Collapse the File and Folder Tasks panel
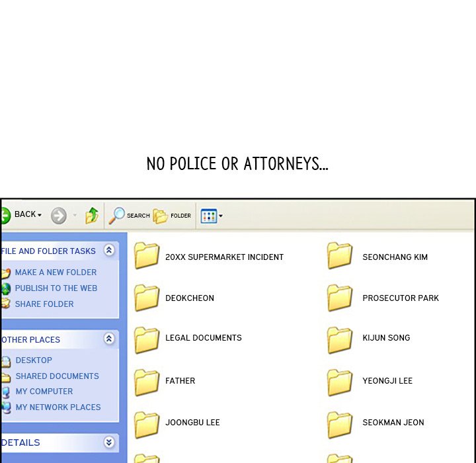This screenshot has height=463, width=476. (109, 250)
